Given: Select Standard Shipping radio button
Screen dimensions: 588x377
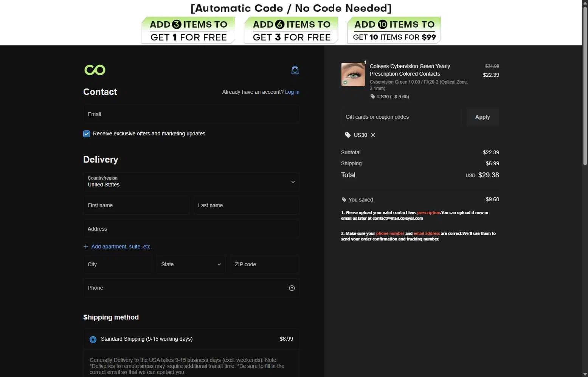Looking at the screenshot, I should (93, 340).
